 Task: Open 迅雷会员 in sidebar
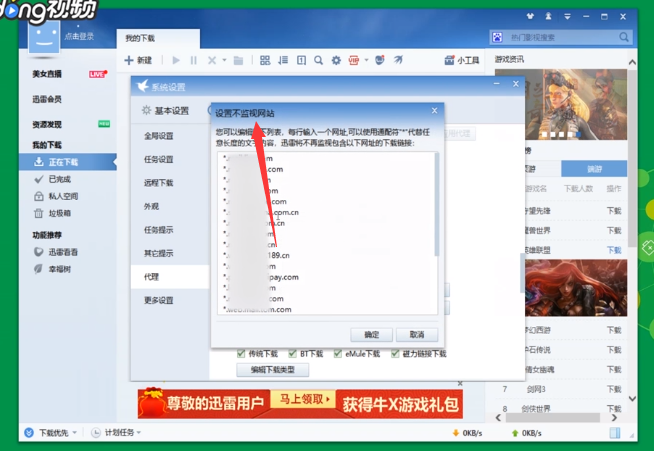click(47, 99)
